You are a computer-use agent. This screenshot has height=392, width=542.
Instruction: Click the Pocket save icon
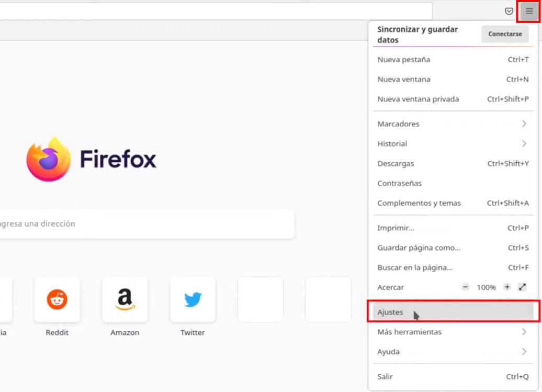(x=509, y=11)
